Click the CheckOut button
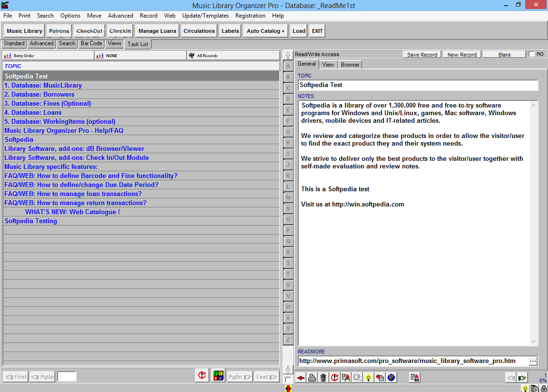This screenshot has width=548, height=392. (89, 31)
